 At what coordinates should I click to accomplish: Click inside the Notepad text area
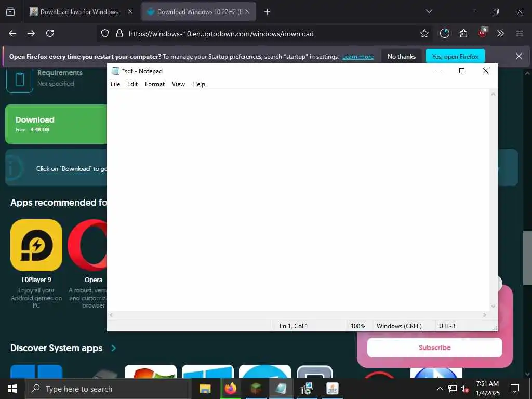299,200
